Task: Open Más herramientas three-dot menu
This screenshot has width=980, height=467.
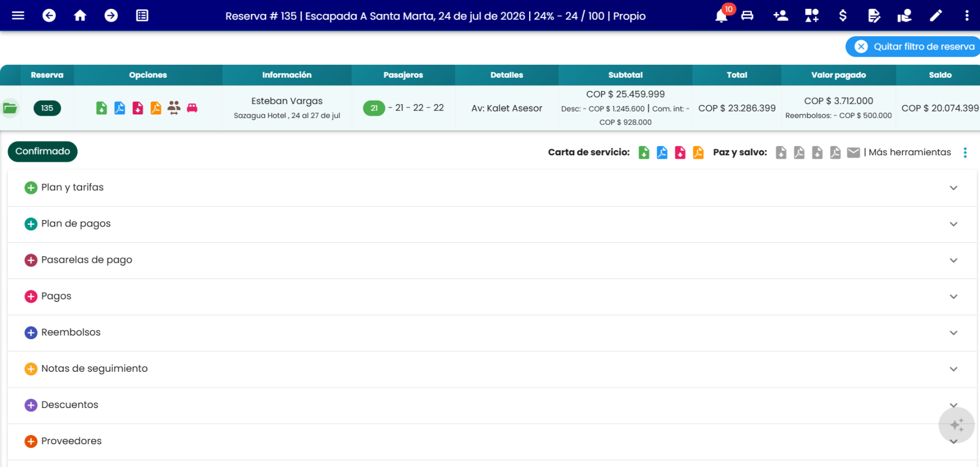Action: (x=965, y=152)
